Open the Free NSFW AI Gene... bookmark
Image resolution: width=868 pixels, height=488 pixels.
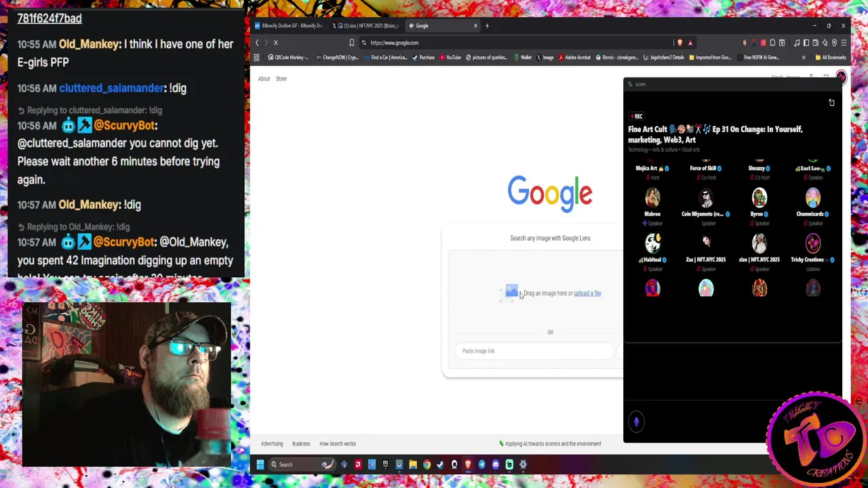pyautogui.click(x=757, y=58)
